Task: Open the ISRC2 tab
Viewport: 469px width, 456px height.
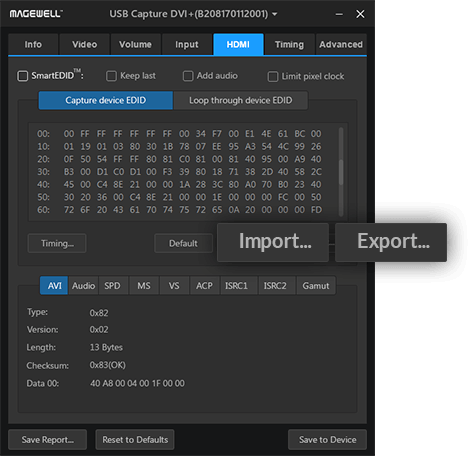Action: click(x=277, y=285)
